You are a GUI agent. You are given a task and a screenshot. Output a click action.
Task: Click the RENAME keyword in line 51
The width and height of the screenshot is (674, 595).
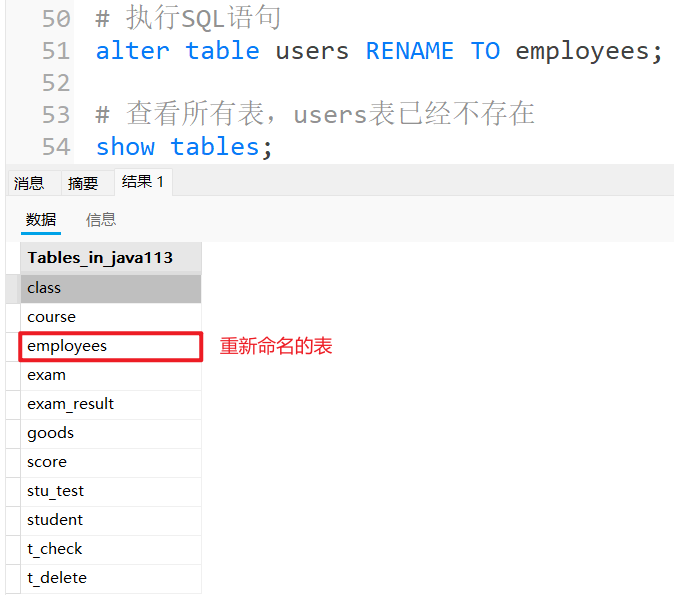410,51
